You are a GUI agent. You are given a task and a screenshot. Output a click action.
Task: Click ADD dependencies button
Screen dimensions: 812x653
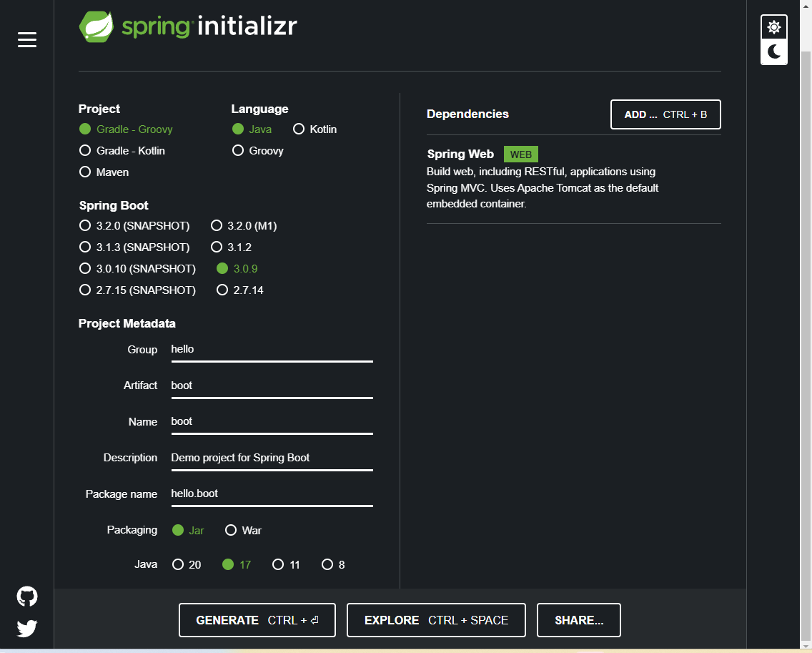click(665, 114)
